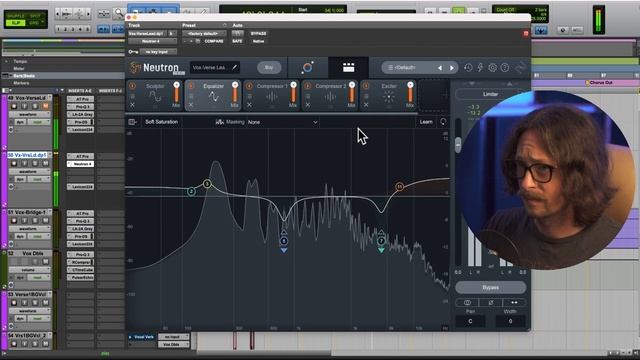Open the Neutron help question mark icon
The width and height of the screenshot is (640, 360).
click(x=505, y=68)
